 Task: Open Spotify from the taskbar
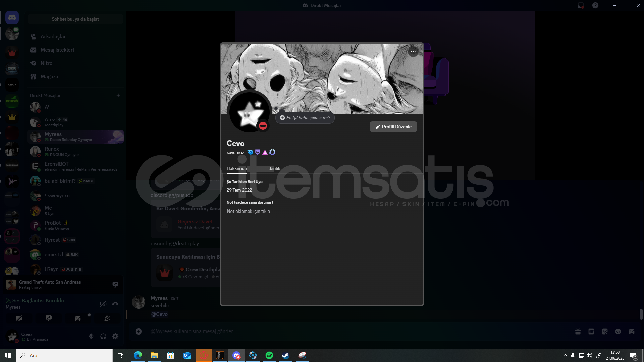[269, 355]
